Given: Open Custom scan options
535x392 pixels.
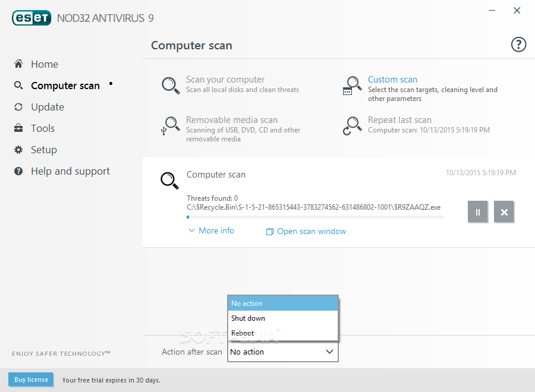Looking at the screenshot, I should (x=392, y=80).
